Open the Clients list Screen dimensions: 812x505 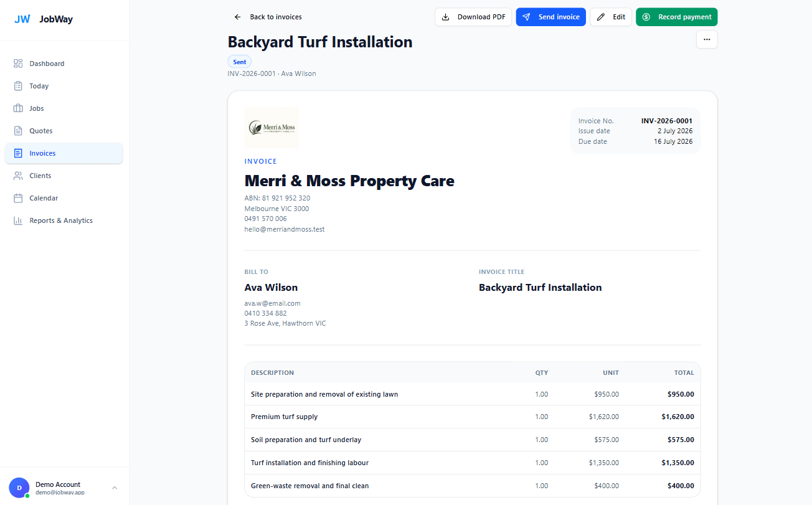pyautogui.click(x=64, y=176)
